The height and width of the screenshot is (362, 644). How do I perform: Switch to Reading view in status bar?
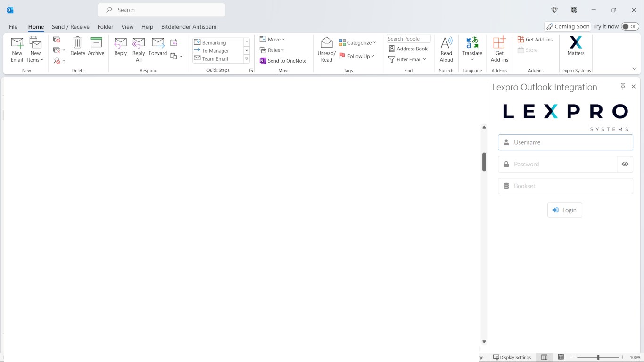561,357
